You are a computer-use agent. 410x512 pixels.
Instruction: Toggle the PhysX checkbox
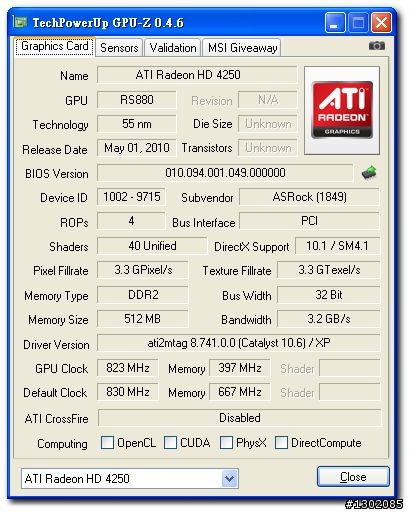point(226,443)
